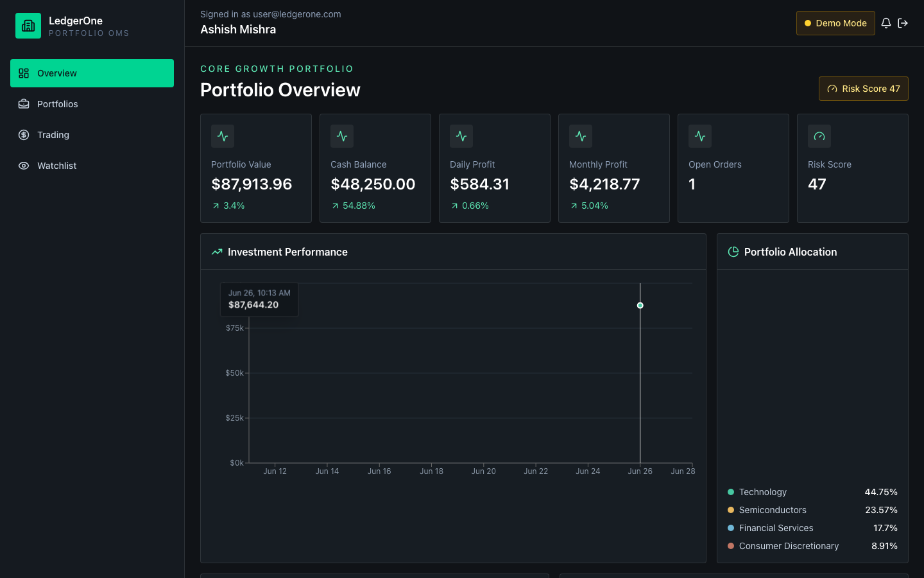Open the notifications bell icon
The height and width of the screenshot is (578, 924).
pos(886,23)
